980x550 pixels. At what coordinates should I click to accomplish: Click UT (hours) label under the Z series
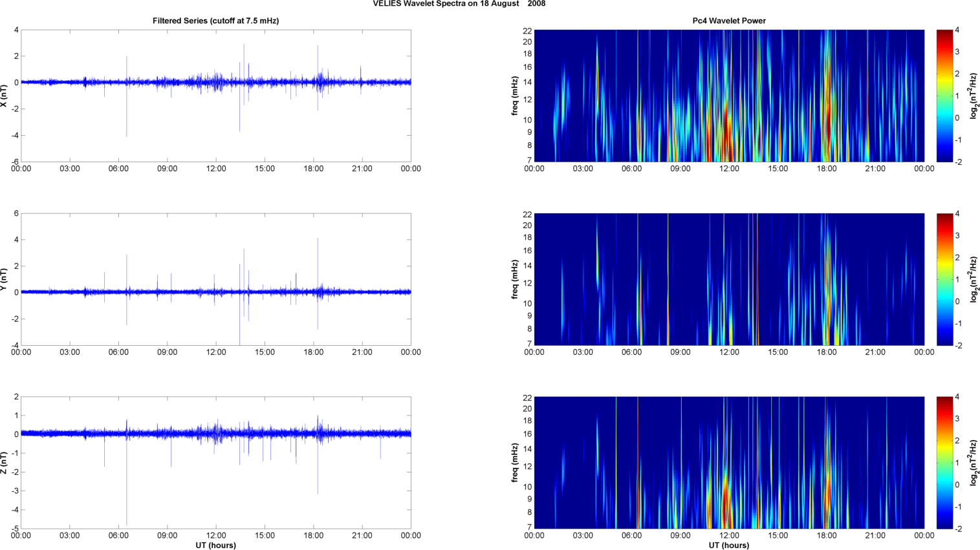(x=215, y=545)
